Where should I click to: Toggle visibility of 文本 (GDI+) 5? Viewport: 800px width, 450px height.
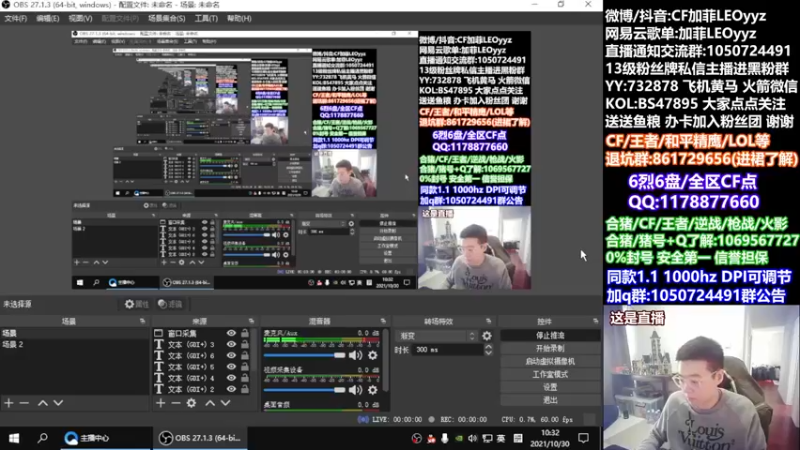232,367
